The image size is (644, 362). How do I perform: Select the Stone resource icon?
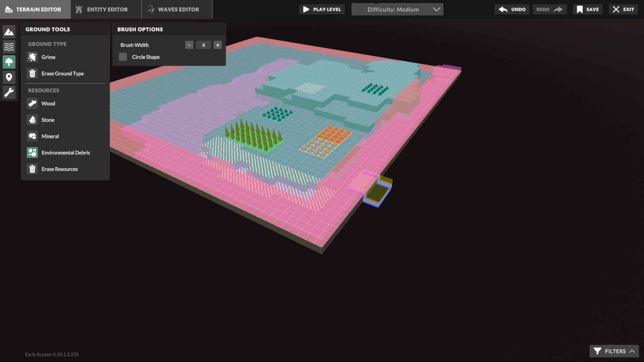tap(32, 120)
